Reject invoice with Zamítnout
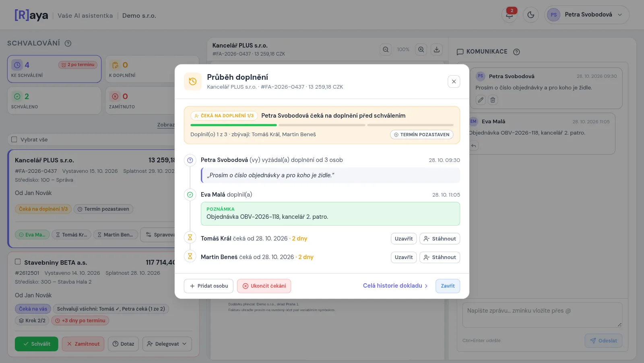 pos(83,344)
